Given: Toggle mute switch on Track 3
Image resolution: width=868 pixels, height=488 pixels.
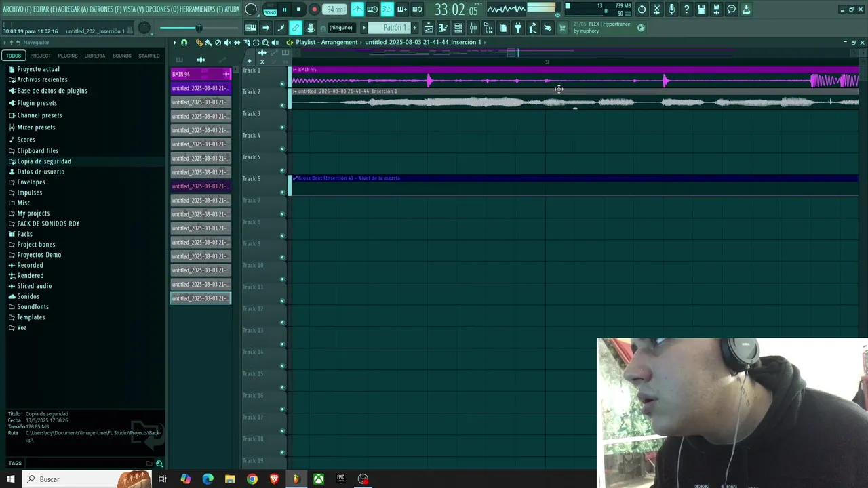Looking at the screenshot, I should coord(282,127).
